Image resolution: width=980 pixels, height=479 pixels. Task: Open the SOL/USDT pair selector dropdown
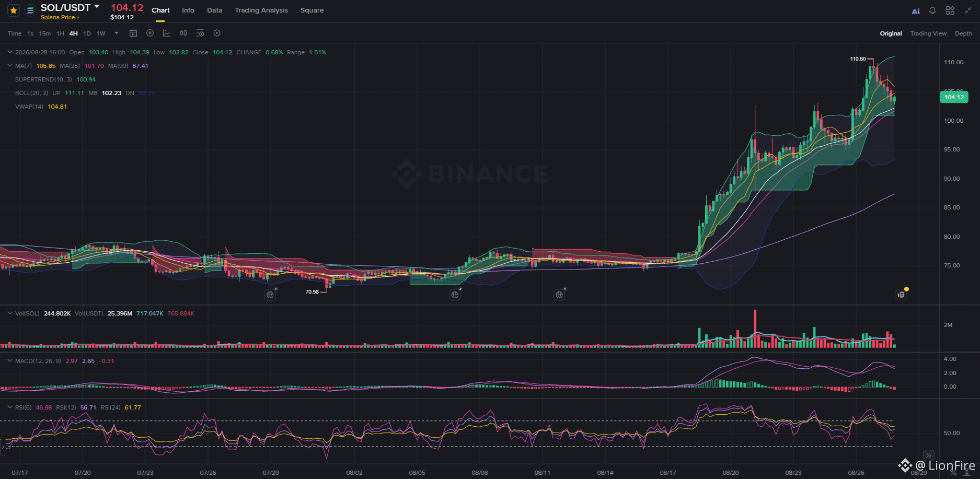[x=97, y=7]
